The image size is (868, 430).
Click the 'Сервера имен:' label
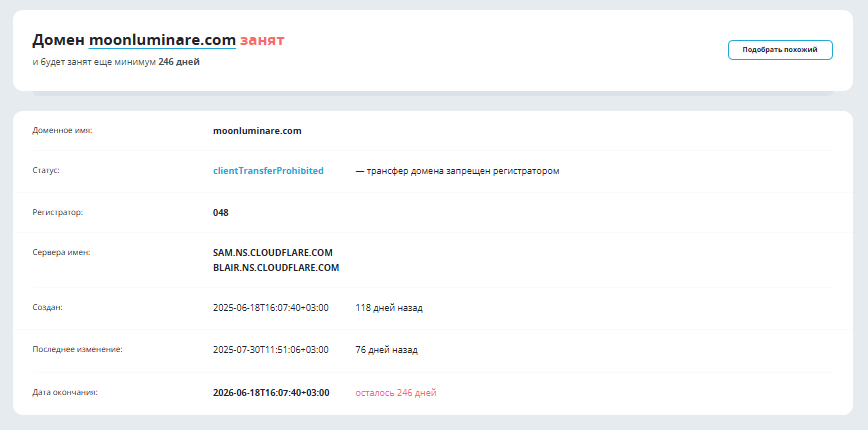[61, 252]
